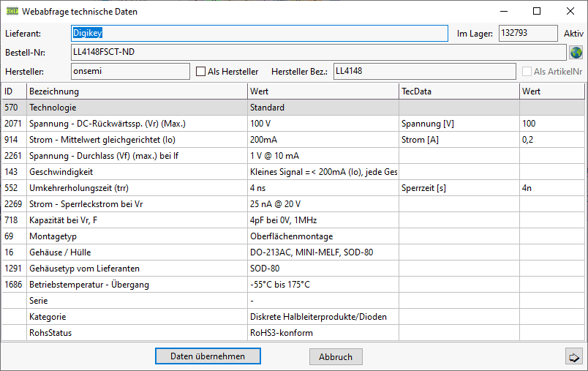Click into the Lieferant field containing Digikey

pyautogui.click(x=259, y=34)
